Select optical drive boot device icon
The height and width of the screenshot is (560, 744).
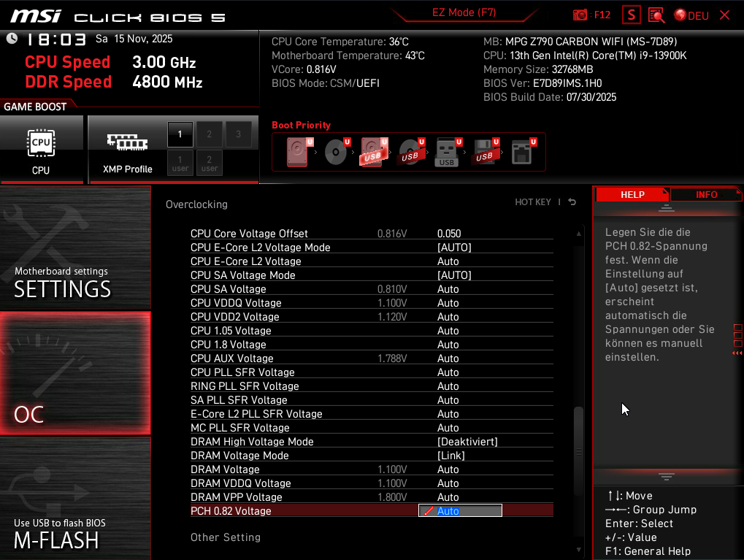337,152
